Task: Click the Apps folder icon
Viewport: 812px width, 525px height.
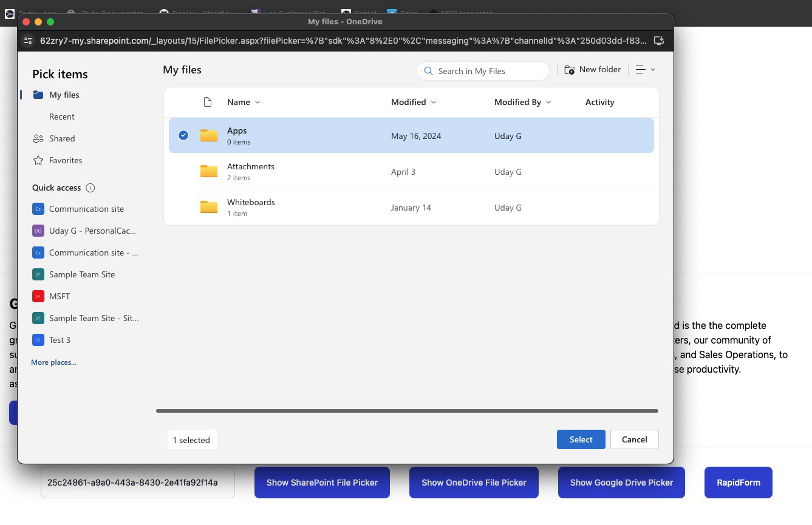Action: [209, 135]
